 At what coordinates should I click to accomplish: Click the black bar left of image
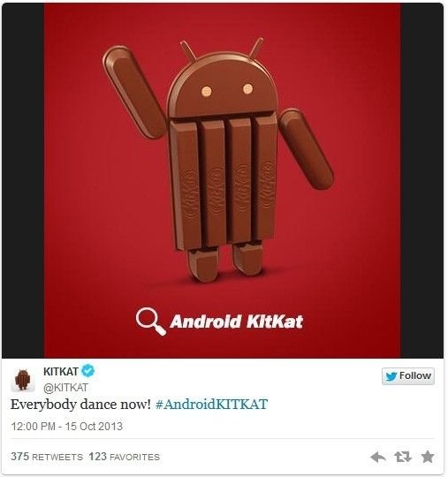(x=23, y=180)
